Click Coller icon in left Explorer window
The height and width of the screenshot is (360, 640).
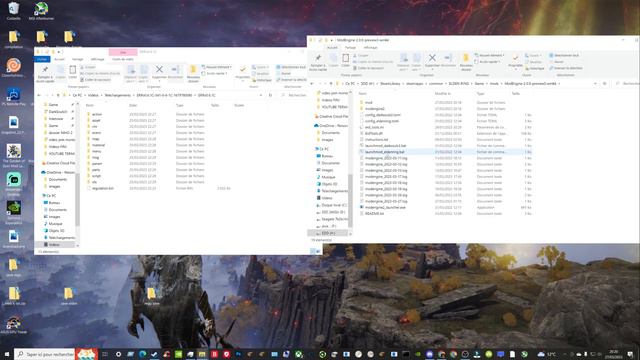(73, 70)
